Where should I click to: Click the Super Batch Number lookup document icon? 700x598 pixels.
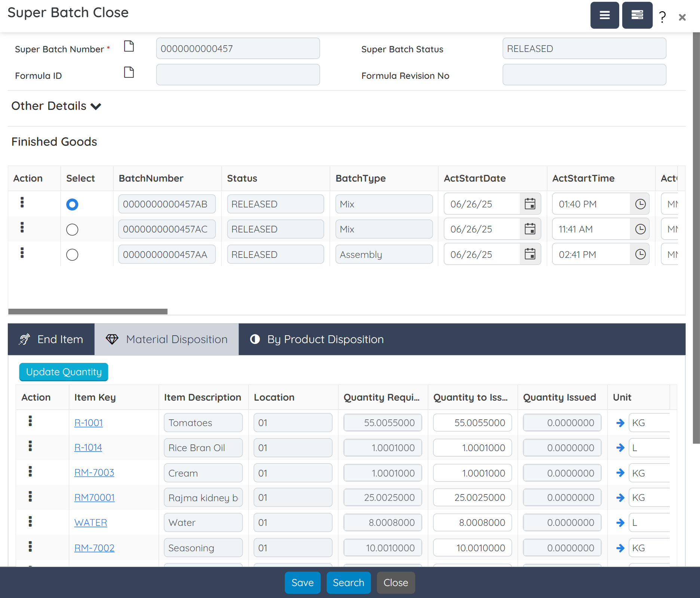[129, 46]
